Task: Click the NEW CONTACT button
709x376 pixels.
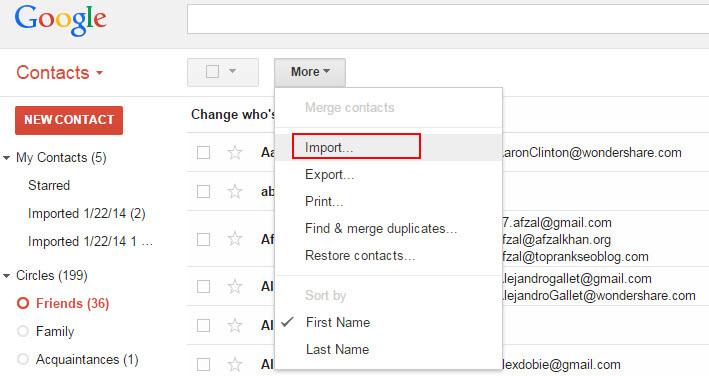Action: coord(69,120)
